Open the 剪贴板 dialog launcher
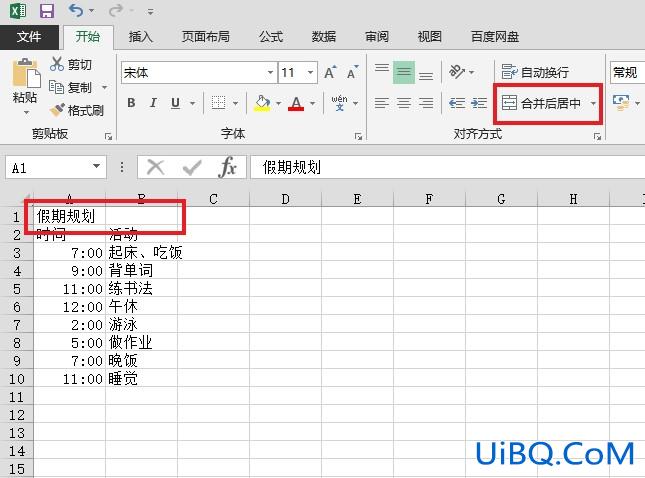 (108, 136)
